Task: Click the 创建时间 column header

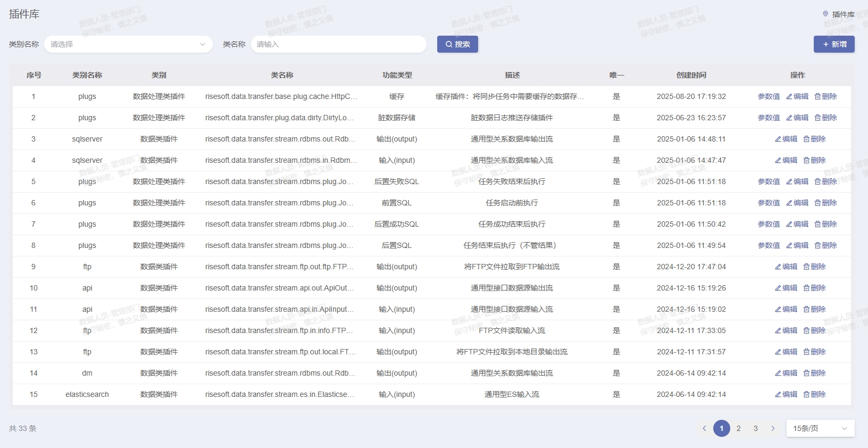Action: (x=691, y=76)
